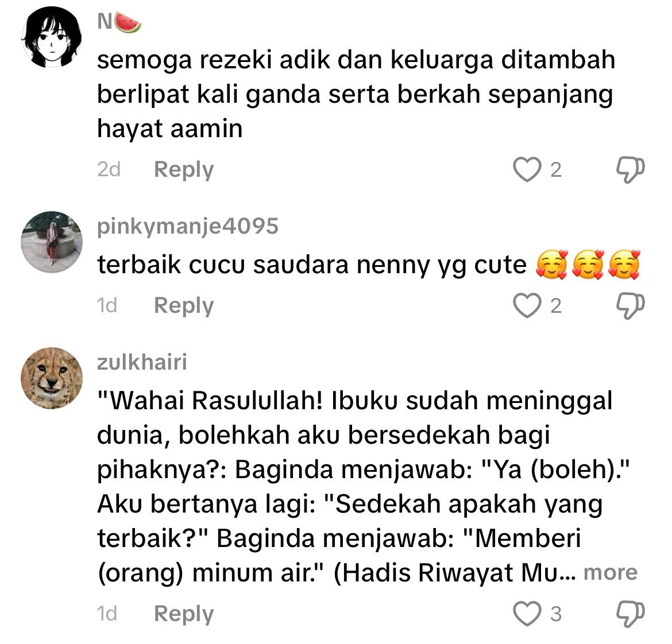Image resolution: width=672 pixels, height=644 pixels.
Task: Reply to zulkhairi's comment
Action: click(x=183, y=614)
